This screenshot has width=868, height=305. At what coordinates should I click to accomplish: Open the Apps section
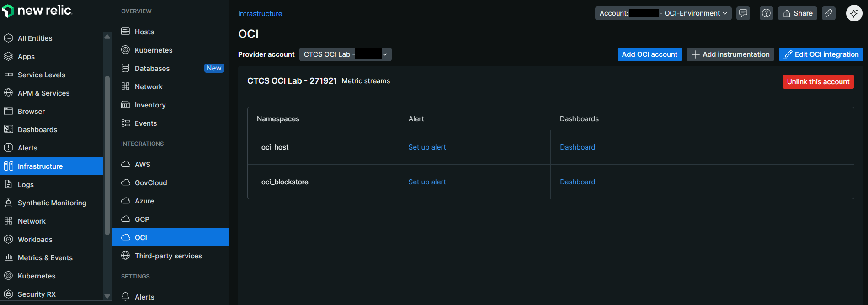pyautogui.click(x=26, y=57)
